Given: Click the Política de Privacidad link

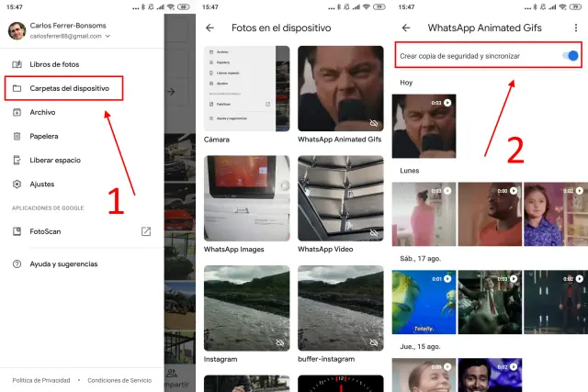Looking at the screenshot, I should [x=42, y=380].
